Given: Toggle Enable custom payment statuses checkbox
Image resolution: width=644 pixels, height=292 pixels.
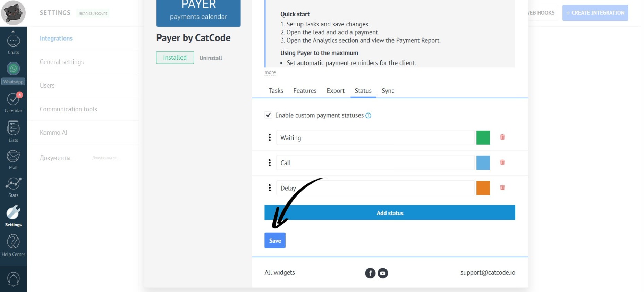Looking at the screenshot, I should pyautogui.click(x=268, y=115).
